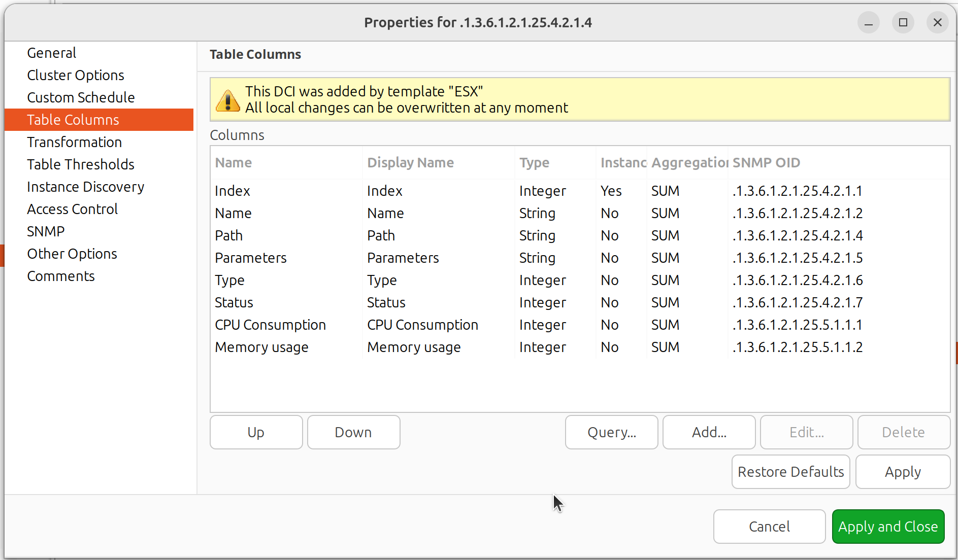Image resolution: width=958 pixels, height=560 pixels.
Task: Select the Access Control page
Action: pyautogui.click(x=72, y=208)
